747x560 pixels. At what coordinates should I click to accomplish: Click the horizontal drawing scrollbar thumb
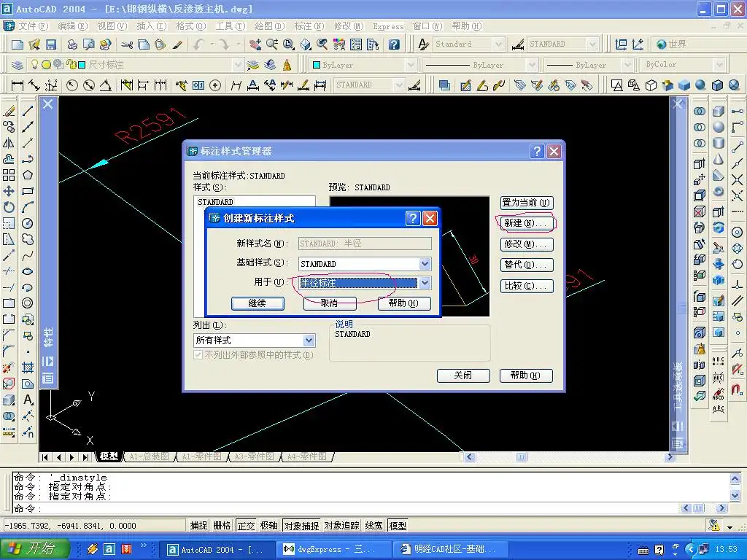pos(521,457)
